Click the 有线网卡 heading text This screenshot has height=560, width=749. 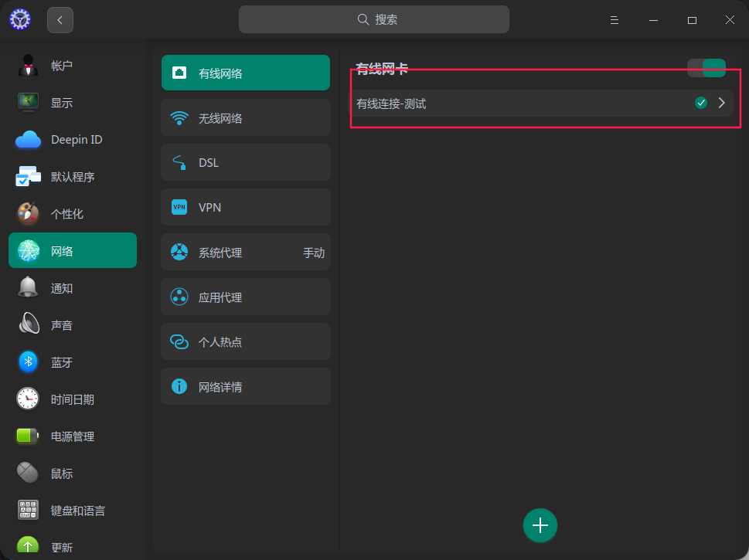(x=382, y=69)
